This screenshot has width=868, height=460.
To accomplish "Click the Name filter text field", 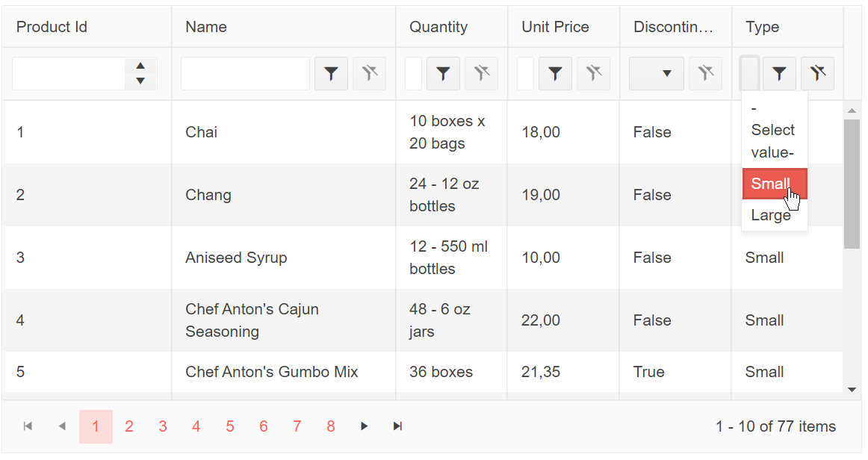I will click(x=245, y=73).
